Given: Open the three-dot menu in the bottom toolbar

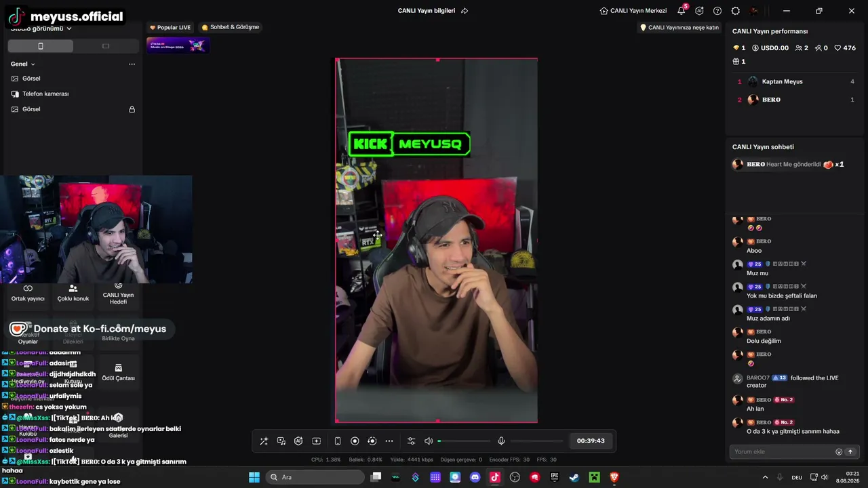Looking at the screenshot, I should click(x=389, y=441).
